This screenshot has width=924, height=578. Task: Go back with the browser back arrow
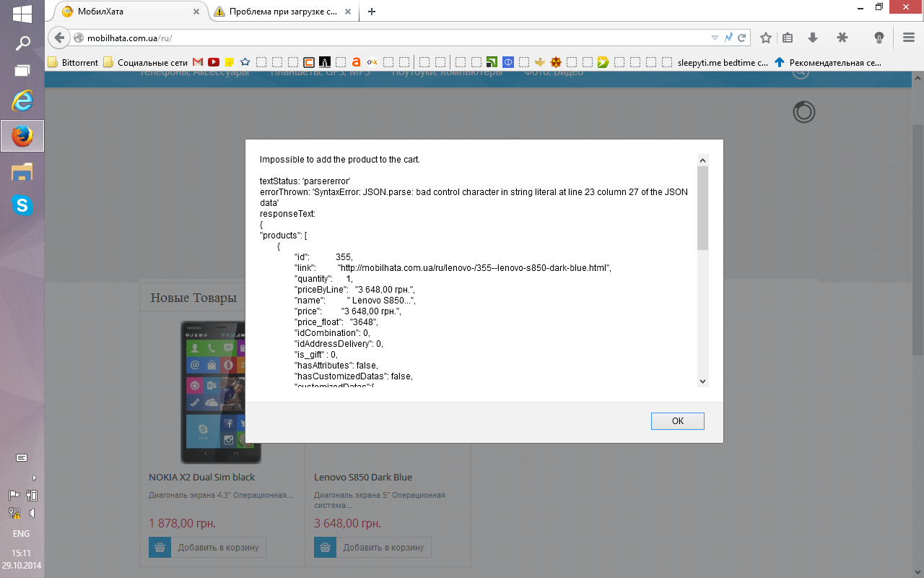[x=59, y=38]
